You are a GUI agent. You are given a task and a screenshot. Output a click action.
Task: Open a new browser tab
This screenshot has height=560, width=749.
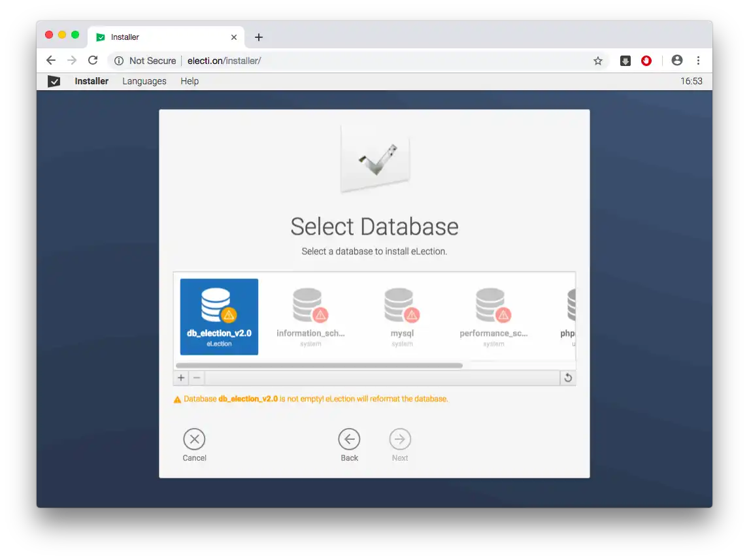(x=258, y=37)
